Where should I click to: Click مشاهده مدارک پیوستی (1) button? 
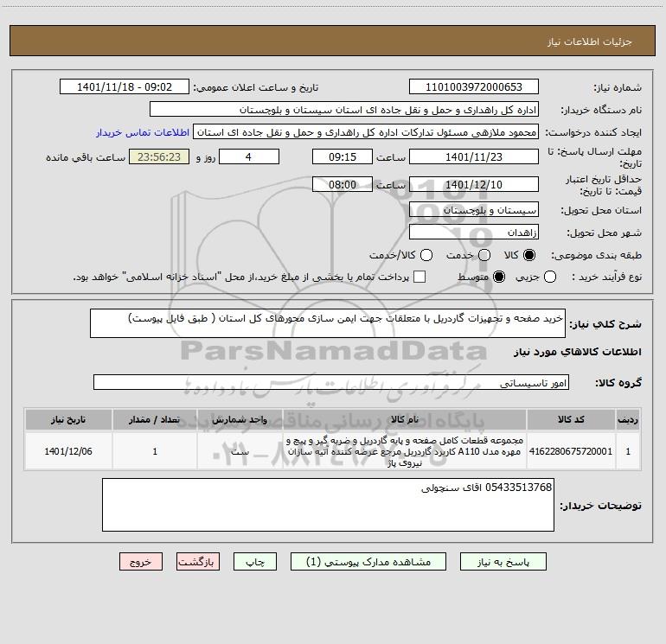[368, 562]
